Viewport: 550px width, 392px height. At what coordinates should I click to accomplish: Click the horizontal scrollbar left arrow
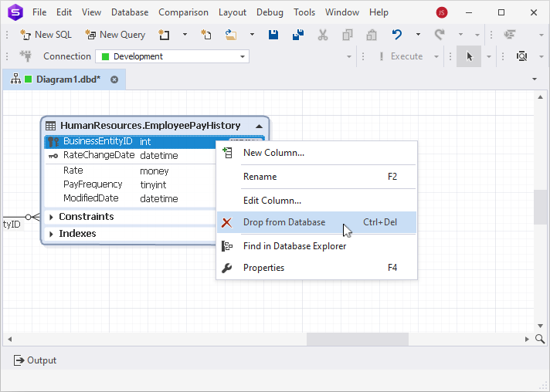[x=10, y=339]
